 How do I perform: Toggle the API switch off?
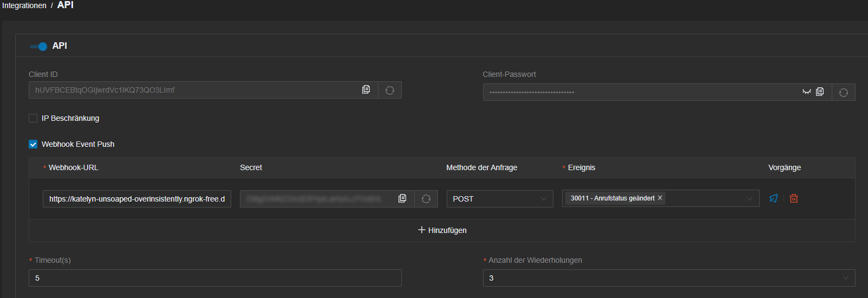click(x=38, y=46)
